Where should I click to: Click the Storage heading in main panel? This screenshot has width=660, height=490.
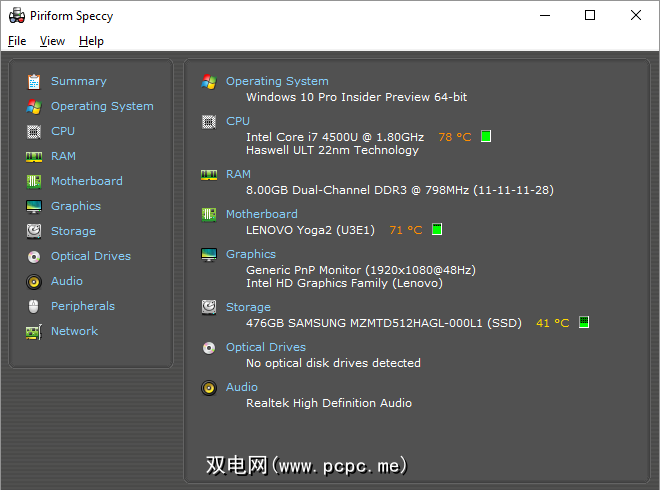tap(248, 307)
